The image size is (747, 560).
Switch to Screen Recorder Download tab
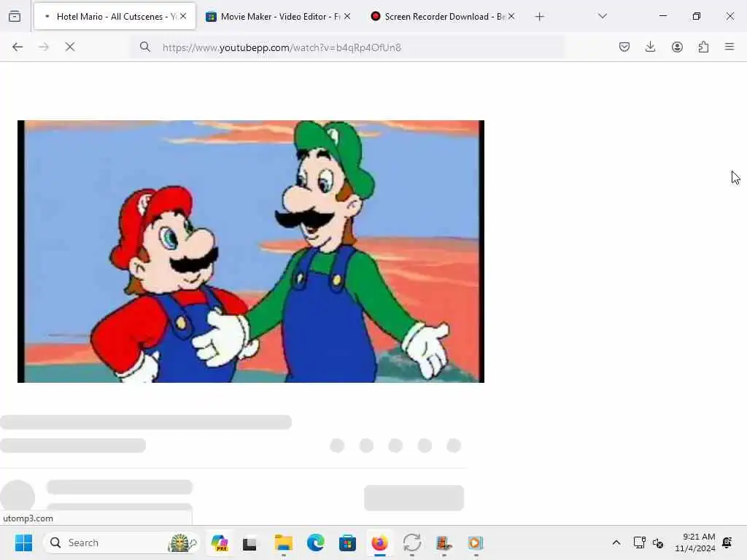tap(441, 16)
